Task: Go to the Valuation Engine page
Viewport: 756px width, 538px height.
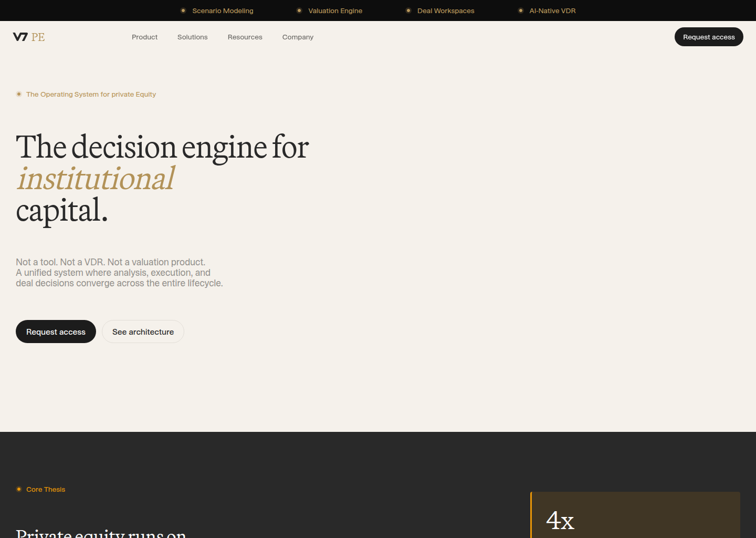Action: pos(335,11)
